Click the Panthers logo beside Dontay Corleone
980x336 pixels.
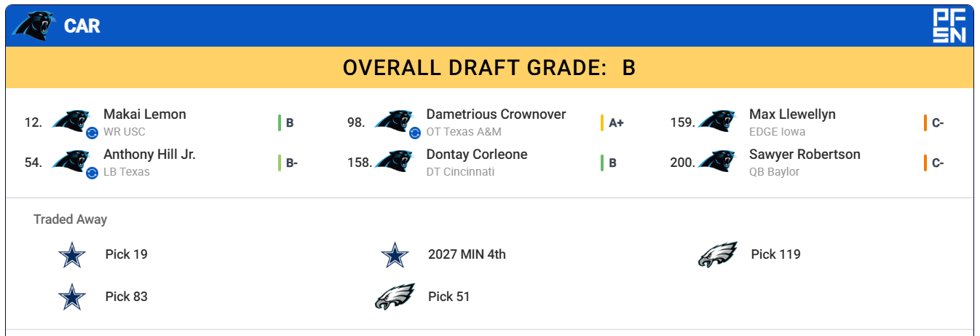394,161
